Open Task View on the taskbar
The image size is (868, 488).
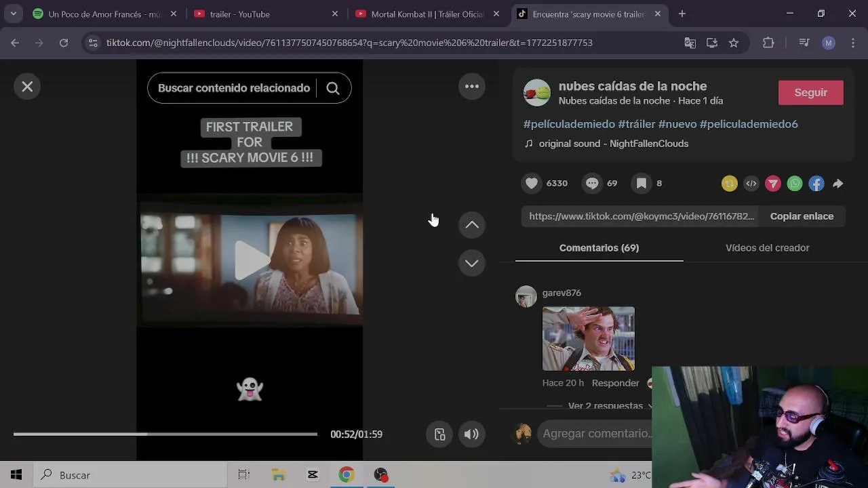pyautogui.click(x=244, y=475)
